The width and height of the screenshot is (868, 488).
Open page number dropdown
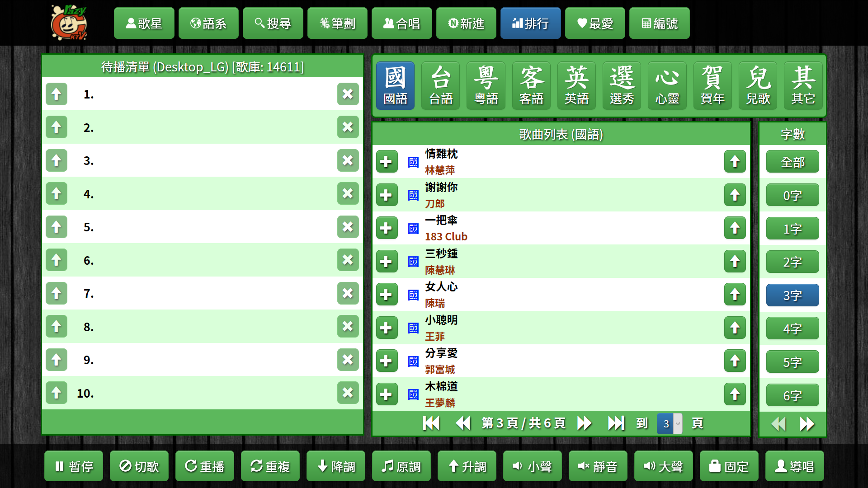pos(670,424)
